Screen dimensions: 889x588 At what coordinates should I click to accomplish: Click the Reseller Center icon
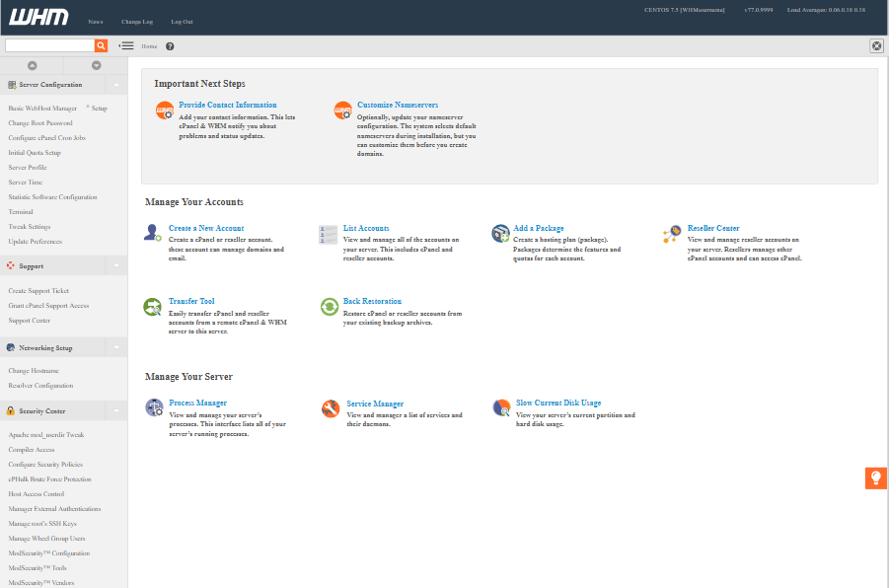coord(672,233)
